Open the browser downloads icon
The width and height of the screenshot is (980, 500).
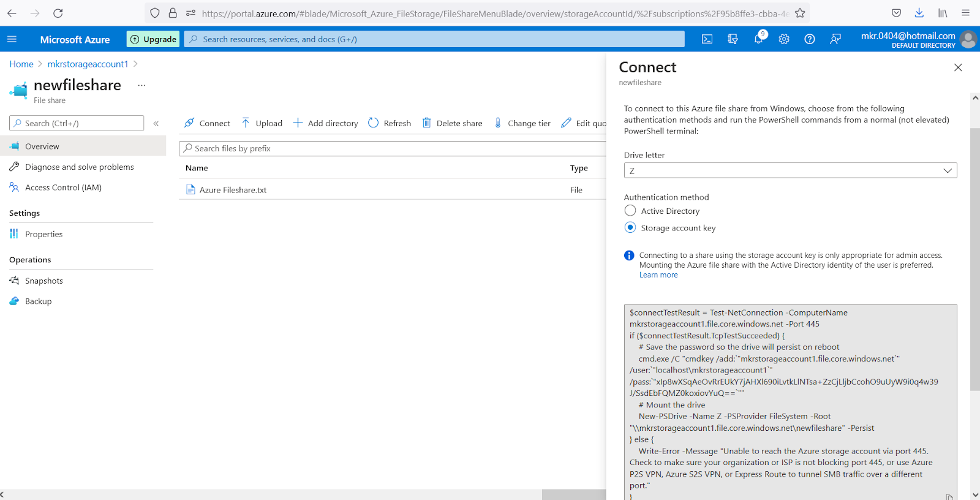919,13
